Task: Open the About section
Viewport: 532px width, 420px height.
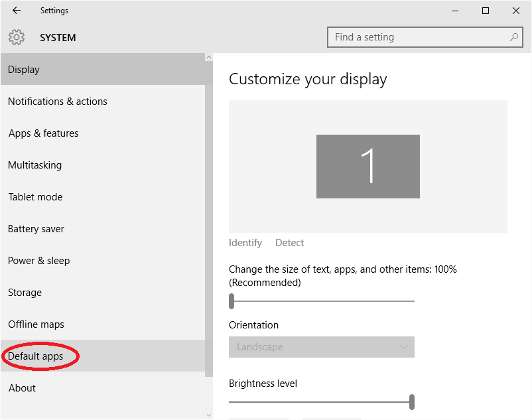Action: point(22,388)
